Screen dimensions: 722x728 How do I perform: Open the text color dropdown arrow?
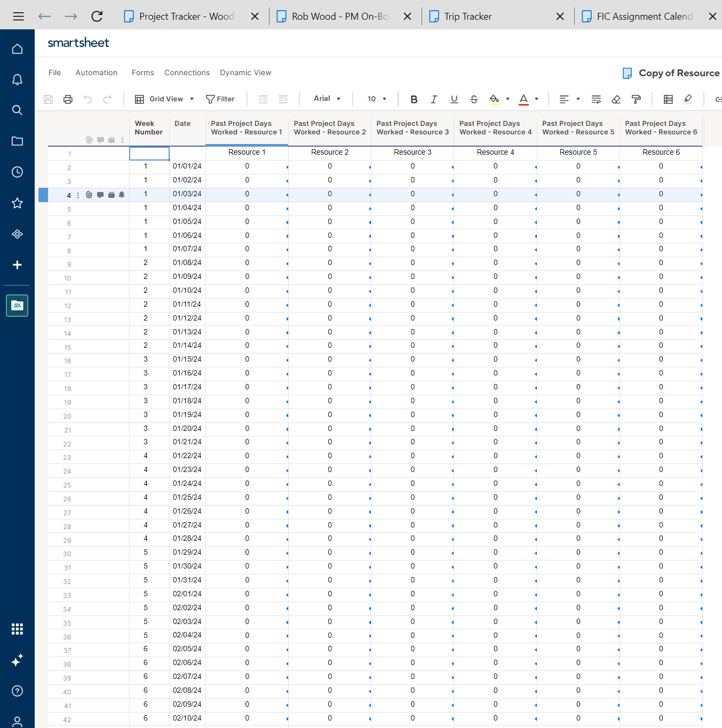tap(536, 99)
